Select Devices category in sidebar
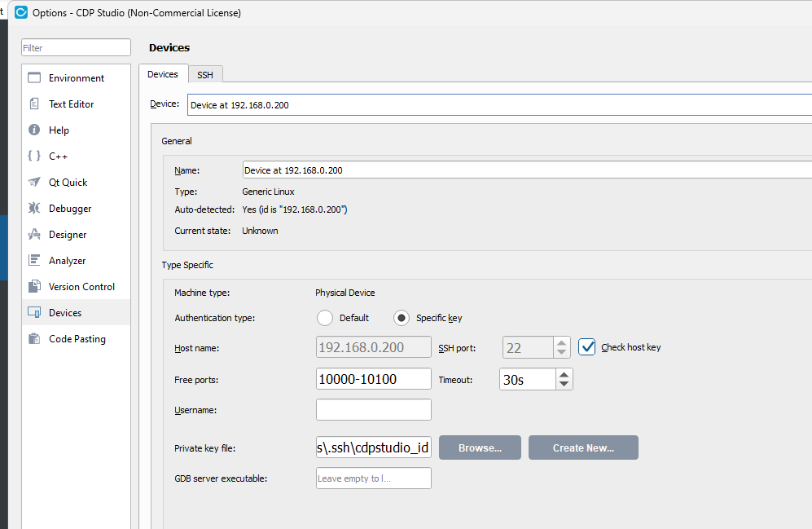 click(76, 312)
